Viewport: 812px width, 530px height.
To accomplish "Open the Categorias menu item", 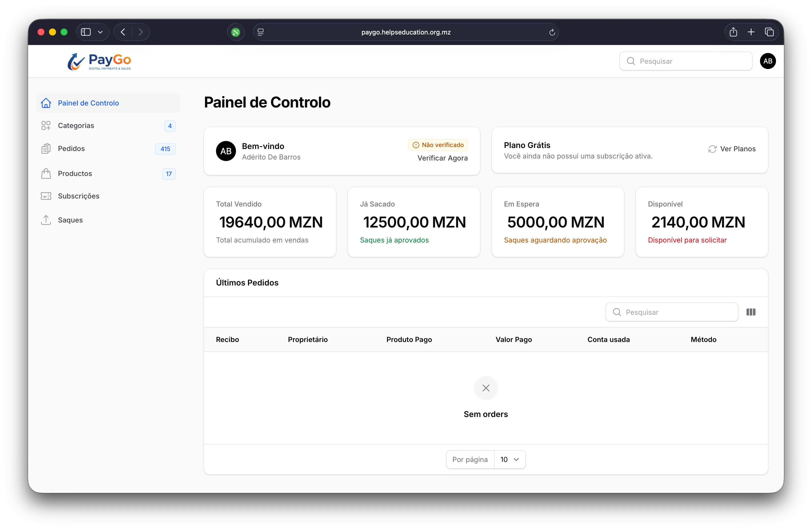I will click(x=76, y=125).
